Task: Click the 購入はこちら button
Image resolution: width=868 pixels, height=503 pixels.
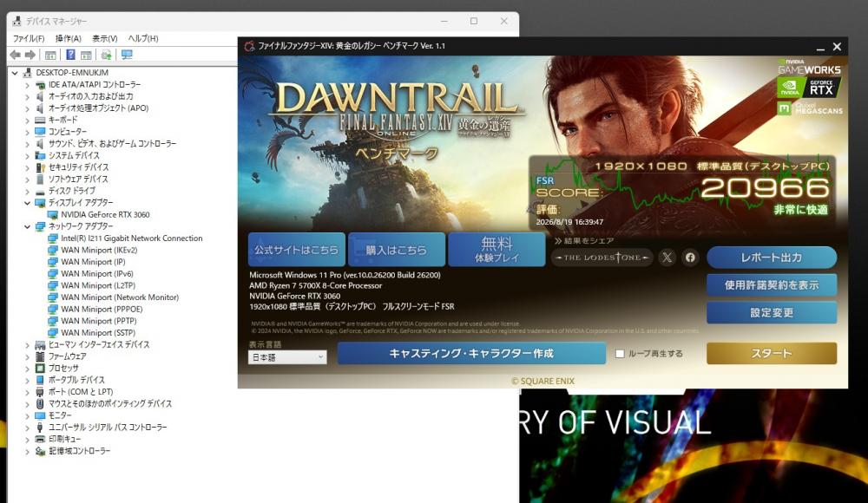Action: pos(397,250)
